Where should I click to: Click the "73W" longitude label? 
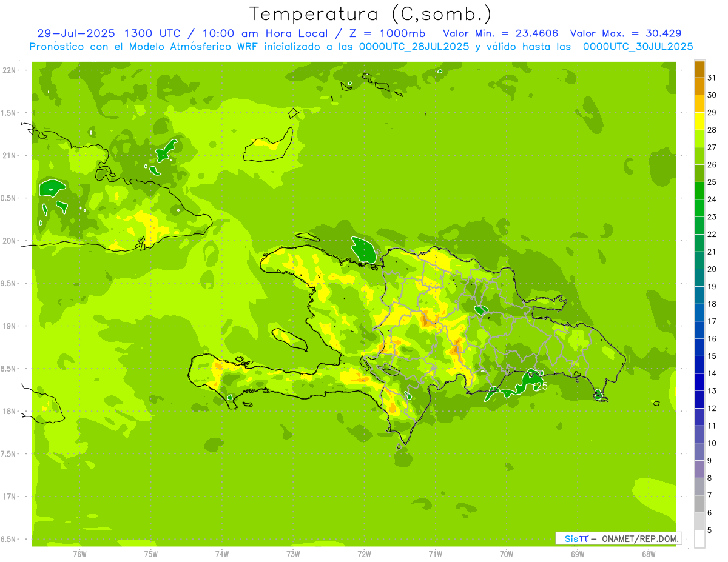click(x=293, y=554)
